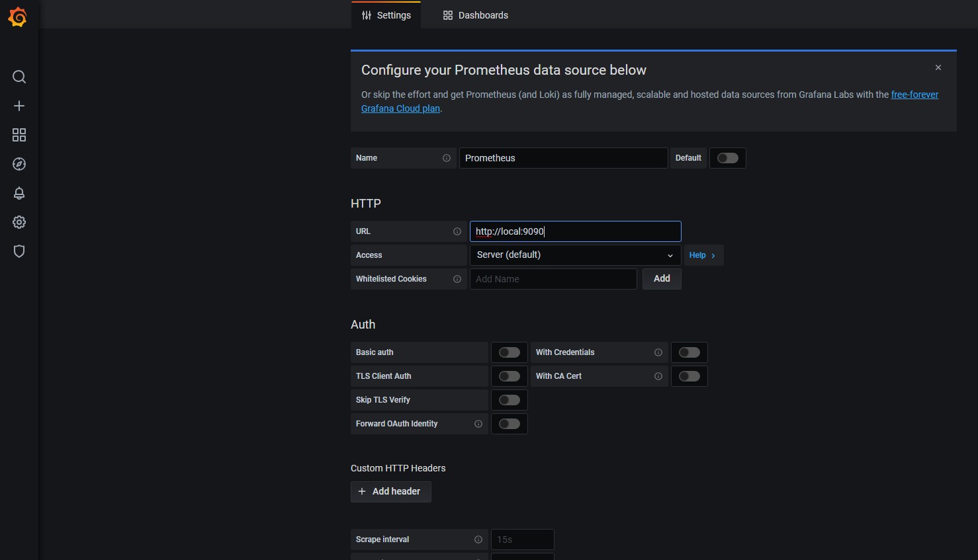
Task: Open Explore via the compass icon
Action: point(19,164)
